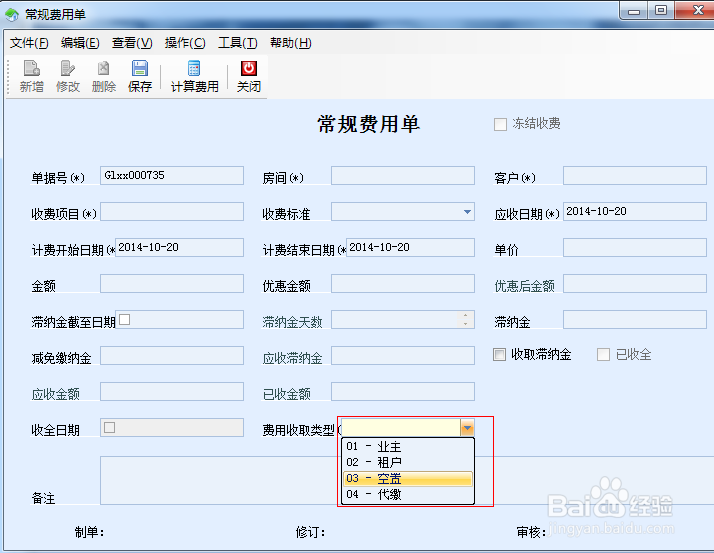Click the 应收金额 field

172,391
